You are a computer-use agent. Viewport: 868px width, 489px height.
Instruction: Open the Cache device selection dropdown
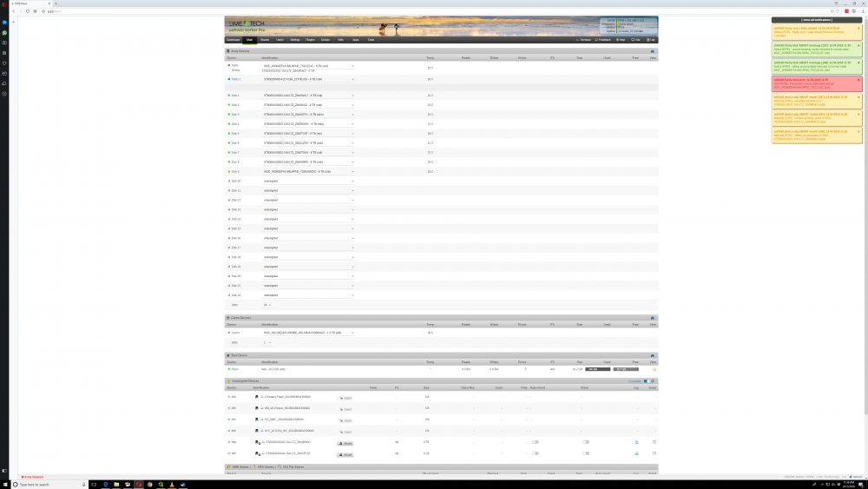tap(308, 333)
